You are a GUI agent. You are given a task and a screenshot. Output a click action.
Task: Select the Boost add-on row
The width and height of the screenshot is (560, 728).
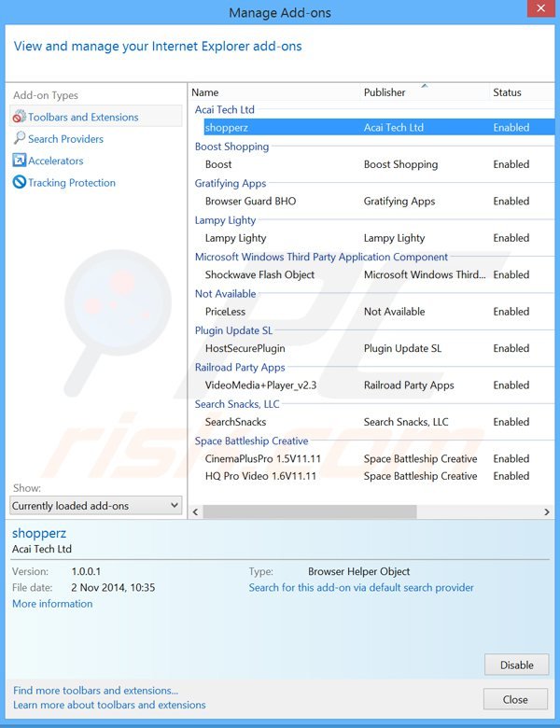tap(379, 164)
